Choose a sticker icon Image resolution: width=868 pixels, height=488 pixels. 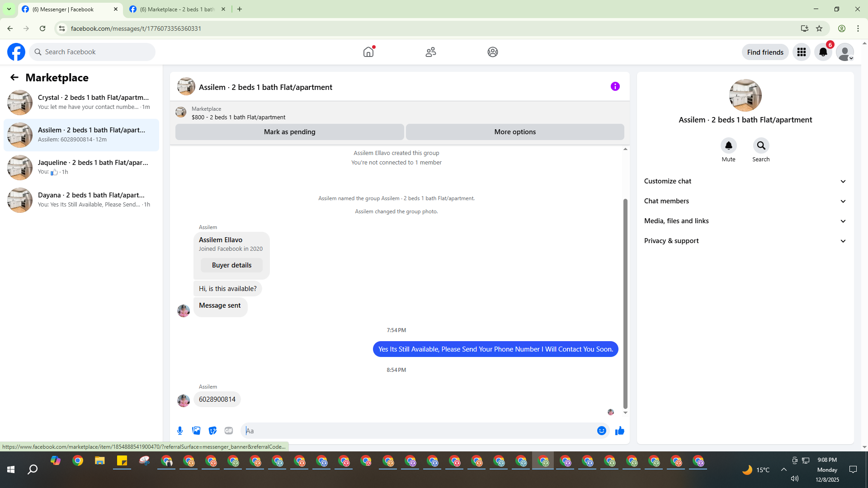tap(212, 431)
